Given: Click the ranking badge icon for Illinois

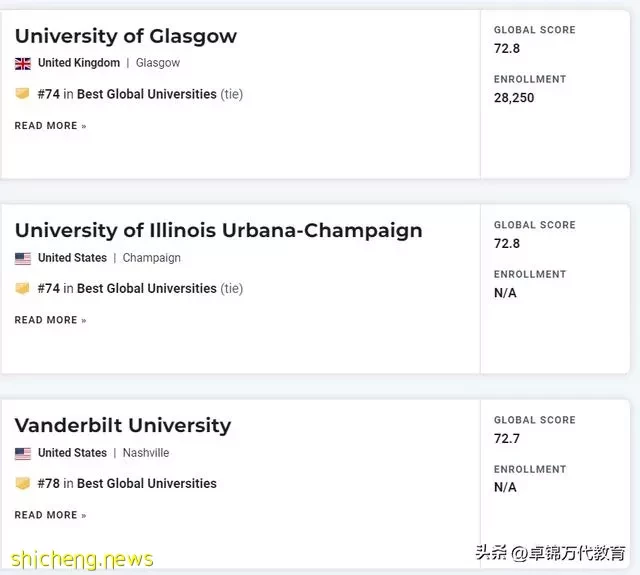Looking at the screenshot, I should click(22, 289).
